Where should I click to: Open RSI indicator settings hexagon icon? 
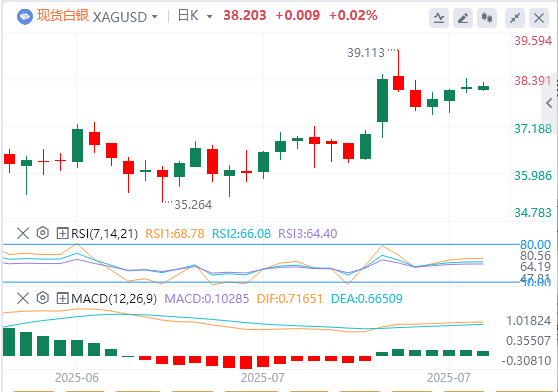43,233
